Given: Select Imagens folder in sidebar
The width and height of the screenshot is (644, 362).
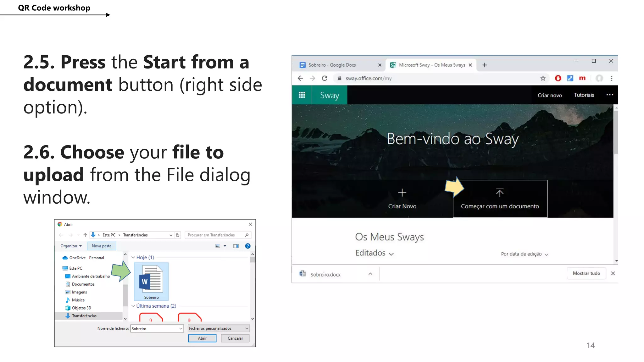Looking at the screenshot, I should [x=76, y=292].
